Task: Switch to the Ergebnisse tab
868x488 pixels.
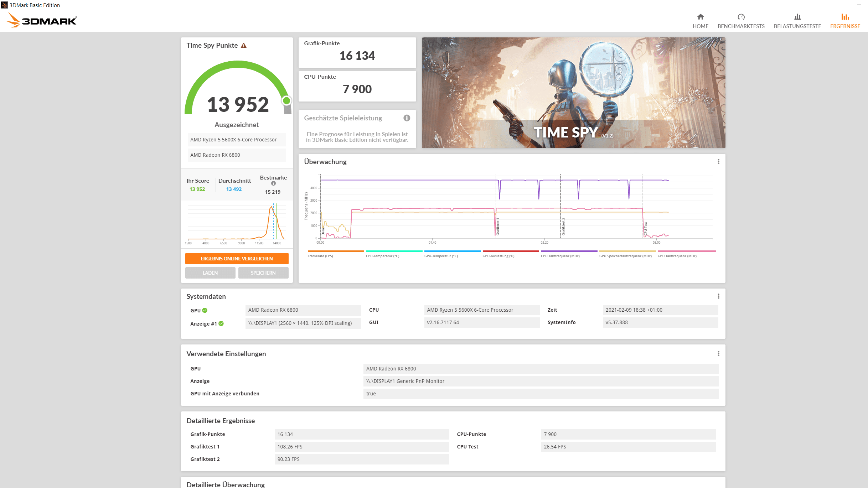Action: point(845,21)
